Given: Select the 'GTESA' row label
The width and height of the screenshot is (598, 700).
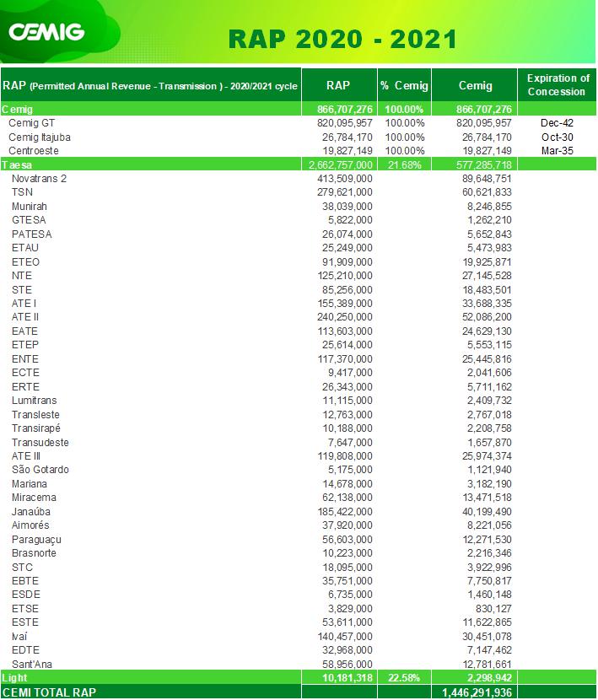Looking at the screenshot, I should pos(29,219).
